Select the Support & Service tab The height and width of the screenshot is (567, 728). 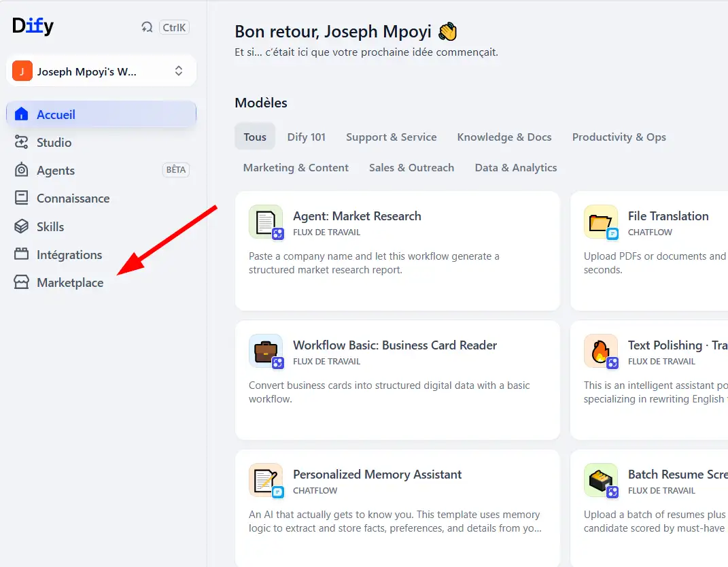(x=392, y=137)
